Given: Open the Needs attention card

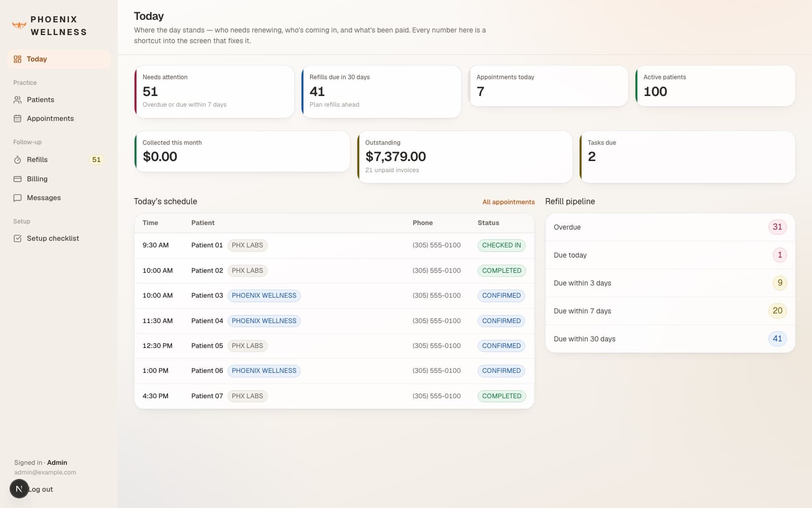Looking at the screenshot, I should pos(214,91).
